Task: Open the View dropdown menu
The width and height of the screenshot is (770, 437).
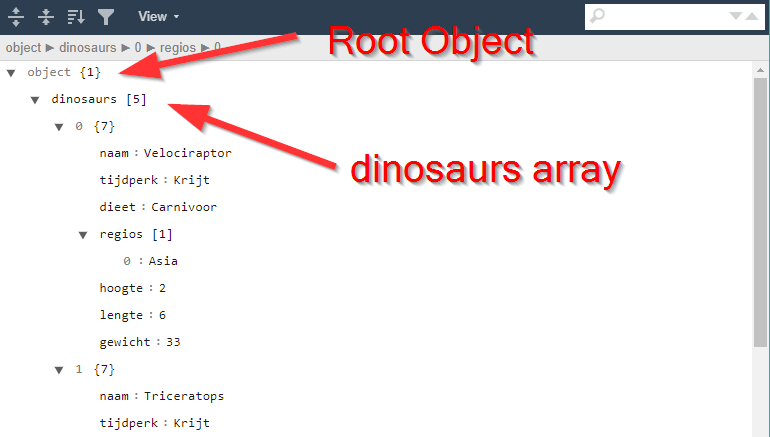Action: coord(158,17)
